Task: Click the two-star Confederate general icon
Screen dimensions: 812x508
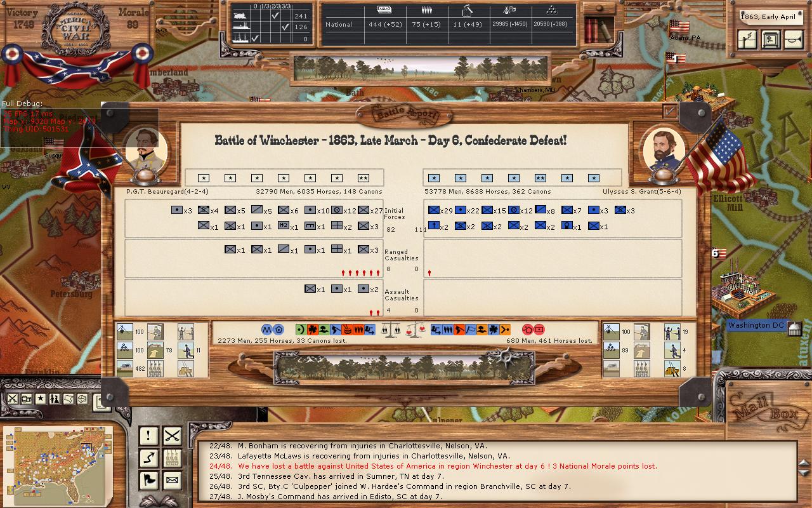Action: pyautogui.click(x=363, y=178)
